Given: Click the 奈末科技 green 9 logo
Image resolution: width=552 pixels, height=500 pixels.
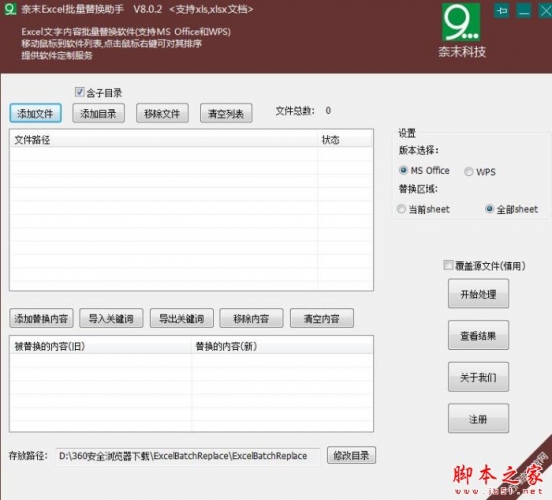Looking at the screenshot, I should point(462,22).
